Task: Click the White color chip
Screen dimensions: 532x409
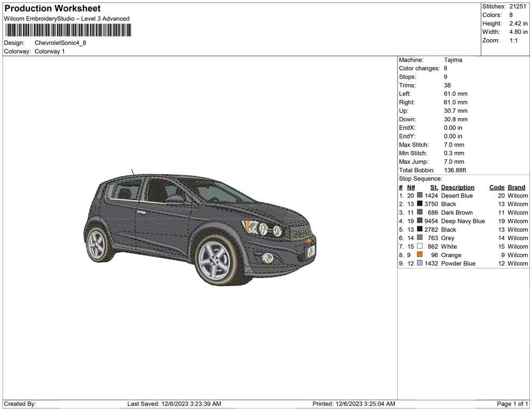Action: (419, 246)
